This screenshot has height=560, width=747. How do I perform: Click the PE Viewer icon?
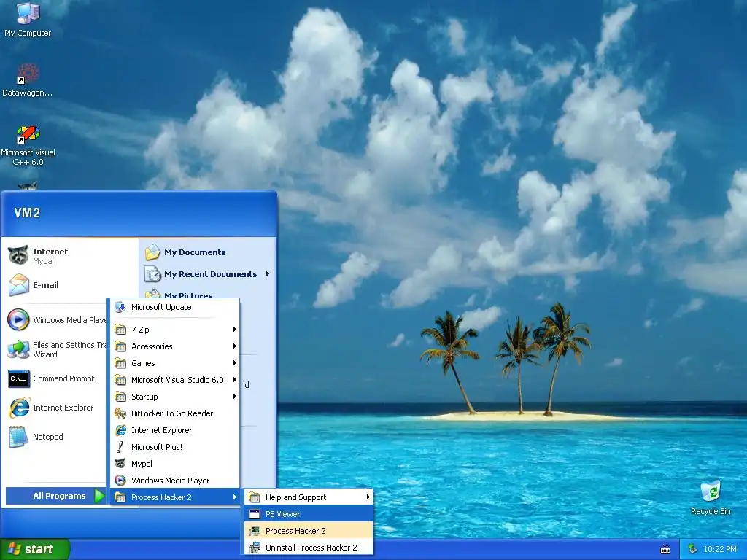[x=255, y=514]
